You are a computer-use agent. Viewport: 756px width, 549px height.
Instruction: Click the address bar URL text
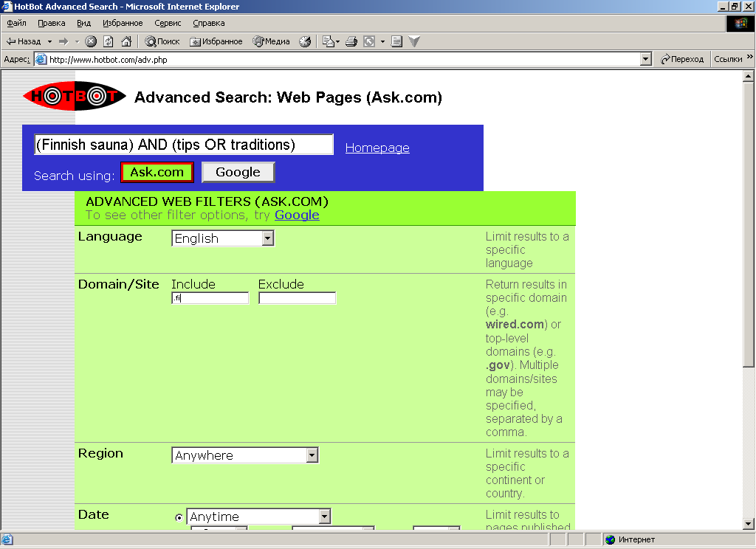coord(109,60)
